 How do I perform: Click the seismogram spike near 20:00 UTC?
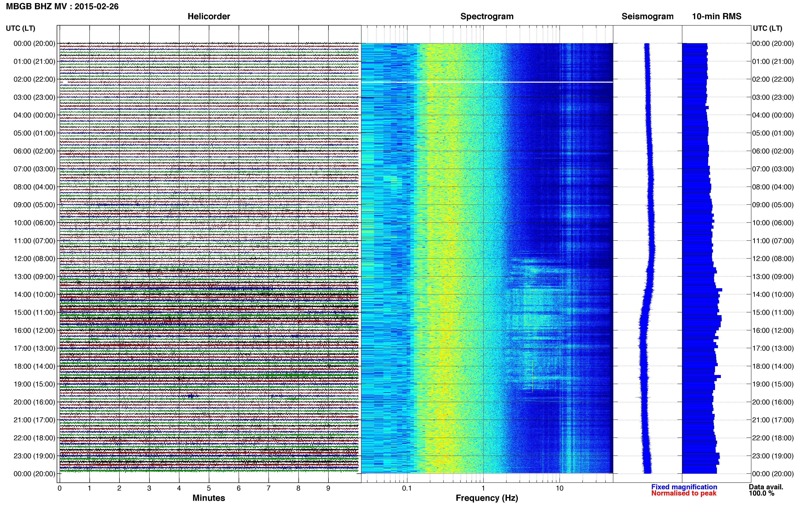(x=643, y=397)
